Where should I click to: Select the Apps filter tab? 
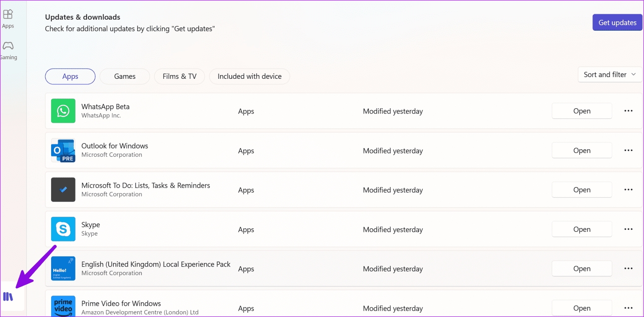(70, 76)
